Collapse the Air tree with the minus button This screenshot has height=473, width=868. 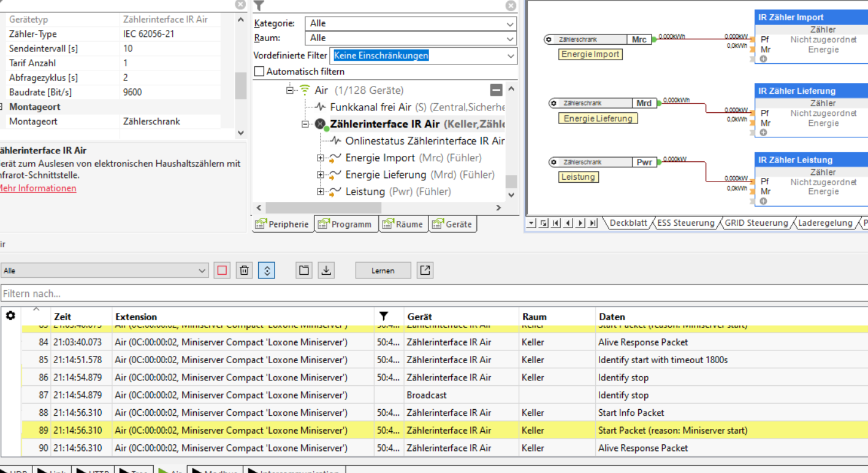coord(497,90)
